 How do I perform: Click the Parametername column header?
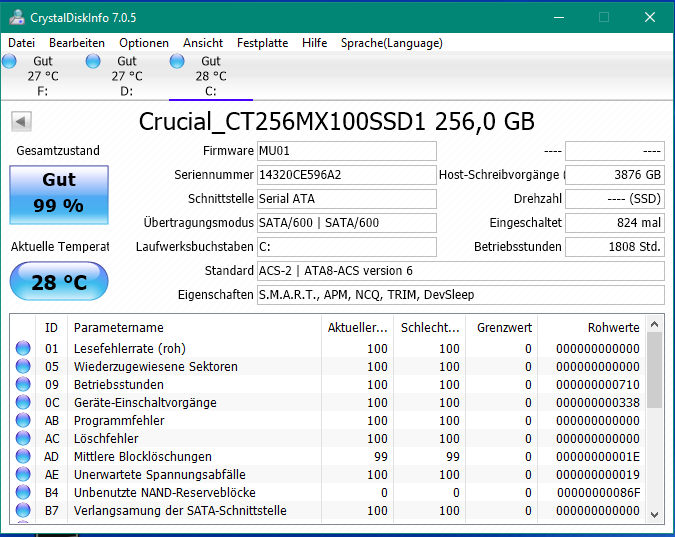click(194, 328)
